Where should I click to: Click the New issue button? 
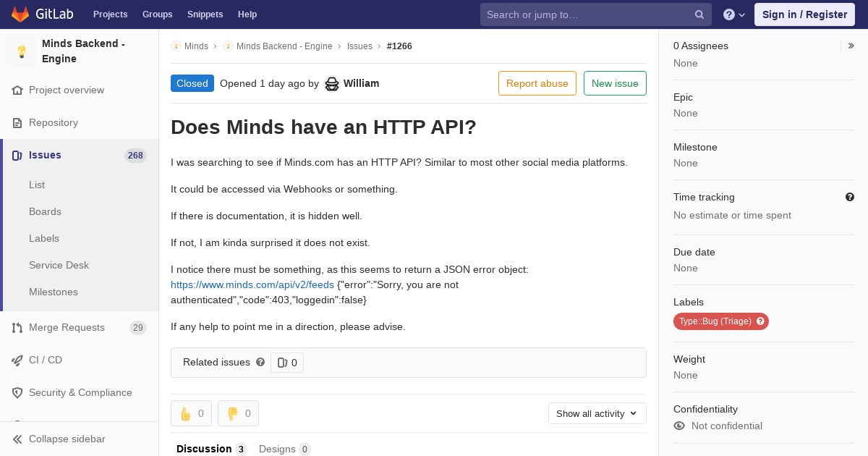pyautogui.click(x=615, y=83)
